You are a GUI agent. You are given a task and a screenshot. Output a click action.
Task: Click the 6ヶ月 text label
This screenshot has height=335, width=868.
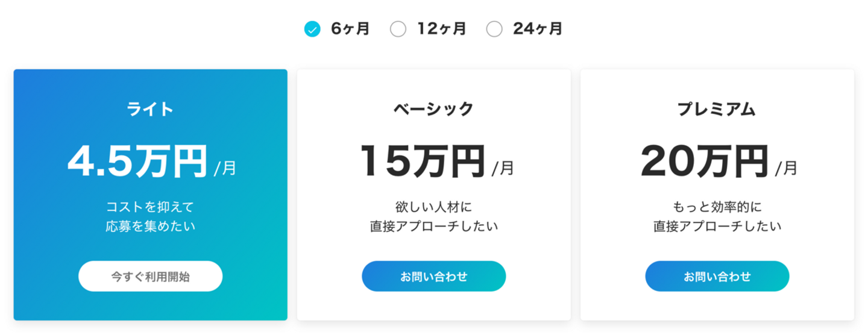tap(350, 29)
